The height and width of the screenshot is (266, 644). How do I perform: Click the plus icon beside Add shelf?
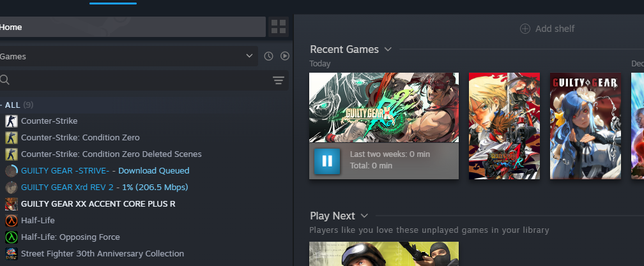coord(525,29)
